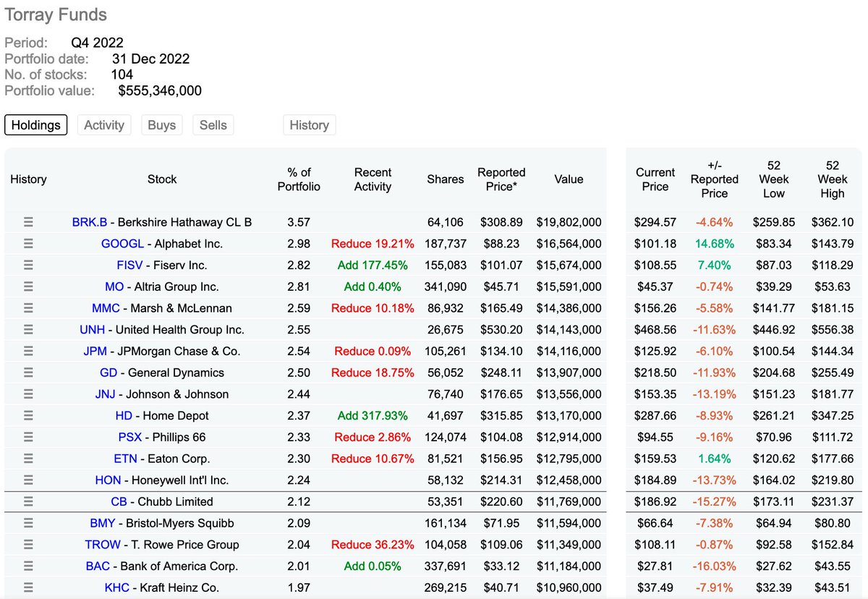This screenshot has height=599, width=868.
Task: Sort by the Reported Price* column header
Action: click(501, 179)
